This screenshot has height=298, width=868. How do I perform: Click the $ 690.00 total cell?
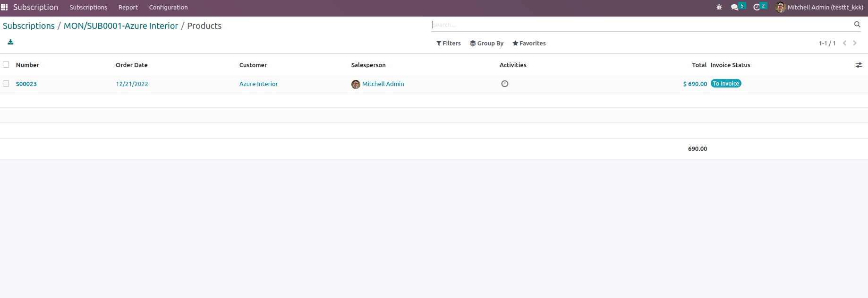(x=695, y=84)
